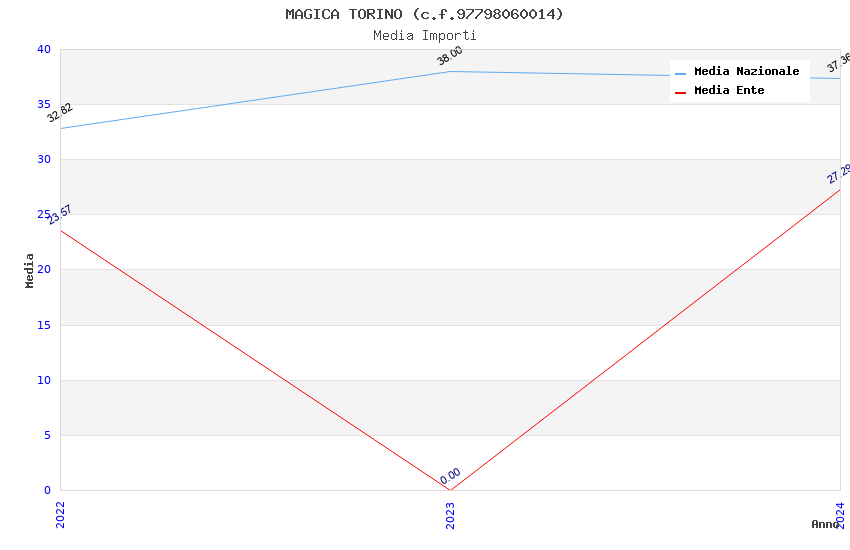Click the 32.82 data point label
The height and width of the screenshot is (550, 850).
click(60, 113)
